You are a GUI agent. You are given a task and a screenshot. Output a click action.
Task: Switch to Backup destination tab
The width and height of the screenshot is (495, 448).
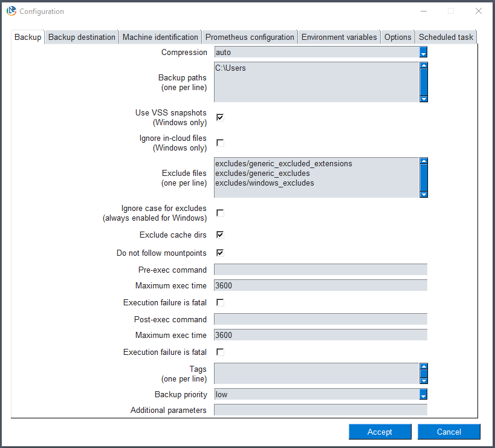(x=82, y=37)
